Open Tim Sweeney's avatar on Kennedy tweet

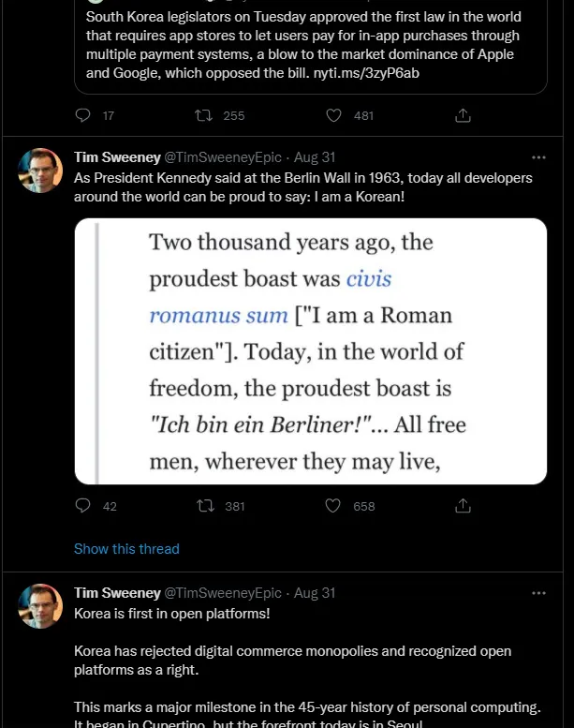coord(40,171)
